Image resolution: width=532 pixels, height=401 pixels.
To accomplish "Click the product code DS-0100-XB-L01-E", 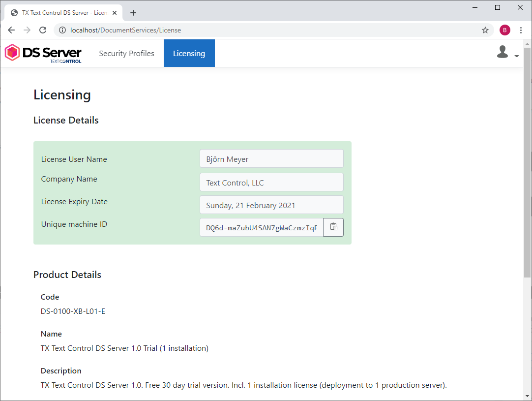I will [x=73, y=311].
